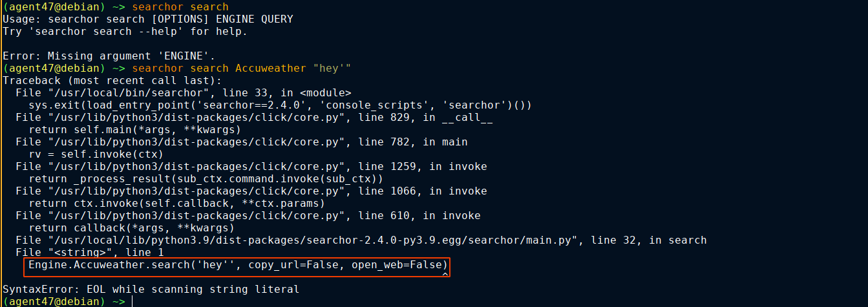Image resolution: width=868 pixels, height=307 pixels.
Task: Click the "return ctx.invoke(self.callback" line
Action: click(x=176, y=203)
